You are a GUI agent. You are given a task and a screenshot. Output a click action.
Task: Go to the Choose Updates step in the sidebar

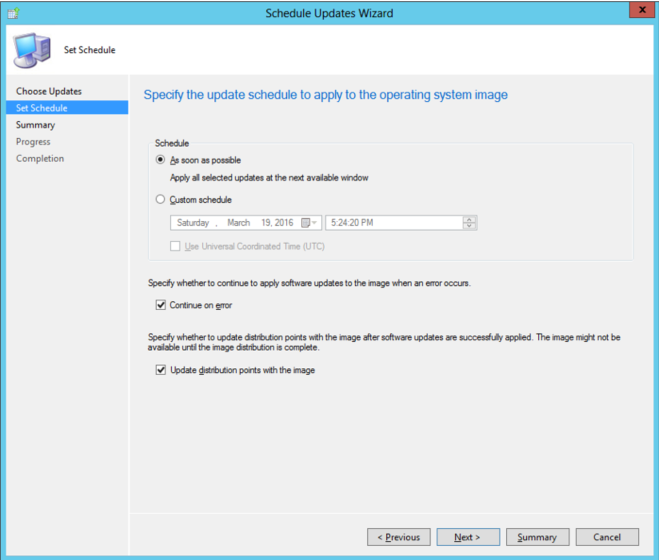pos(49,91)
